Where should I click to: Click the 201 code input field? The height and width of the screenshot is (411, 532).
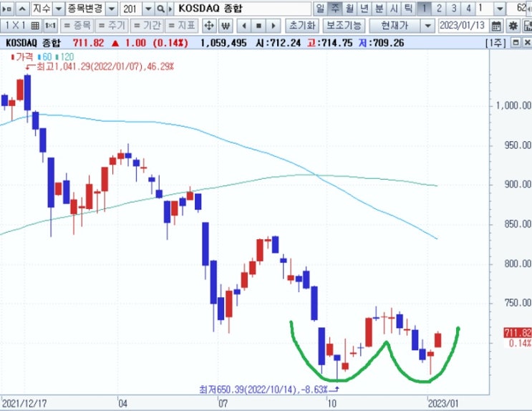131,9
